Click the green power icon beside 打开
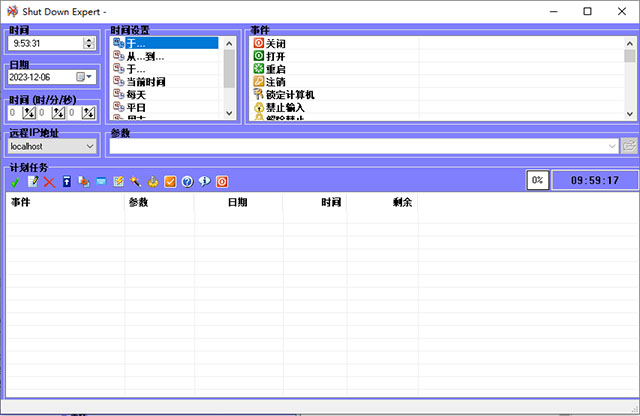Viewport: 640px width, 416px height. [259, 56]
